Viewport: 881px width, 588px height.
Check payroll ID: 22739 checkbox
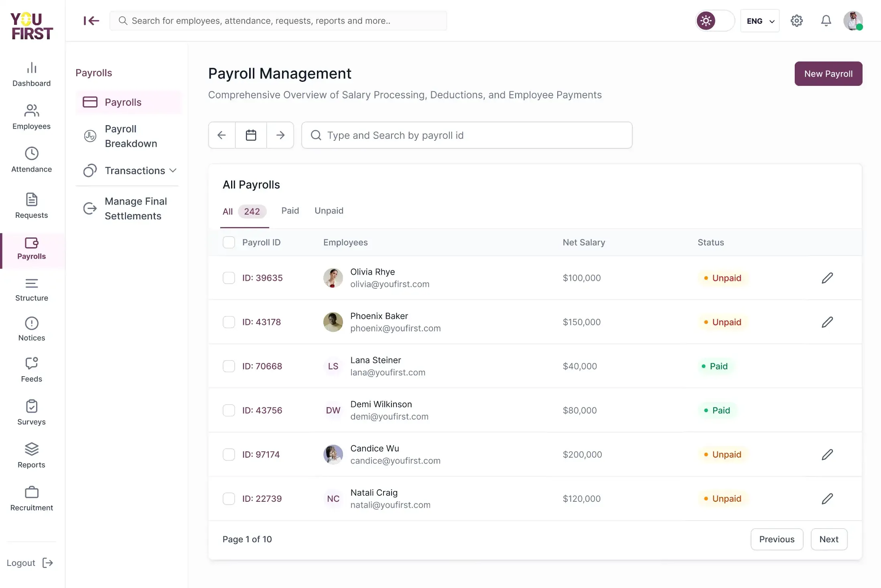click(229, 499)
